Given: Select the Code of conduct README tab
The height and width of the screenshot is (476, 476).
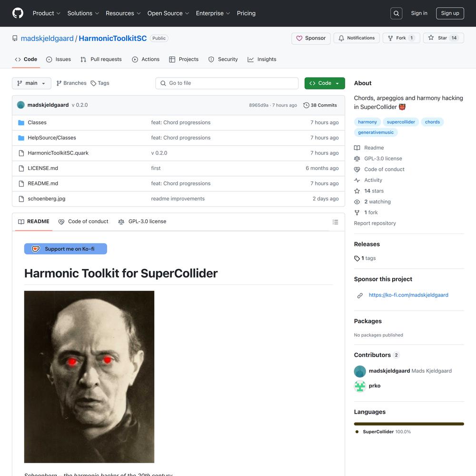Looking at the screenshot, I should pyautogui.click(x=83, y=222).
